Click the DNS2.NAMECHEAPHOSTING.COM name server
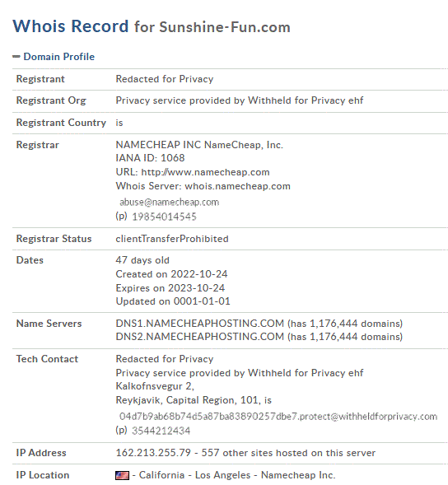The width and height of the screenshot is (448, 485). 200,337
